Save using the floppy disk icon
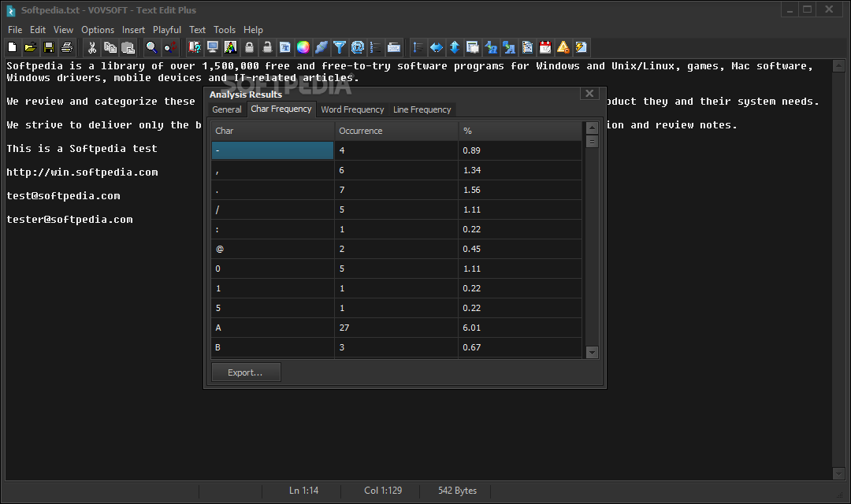Screen dimensions: 851x504 tap(48, 47)
